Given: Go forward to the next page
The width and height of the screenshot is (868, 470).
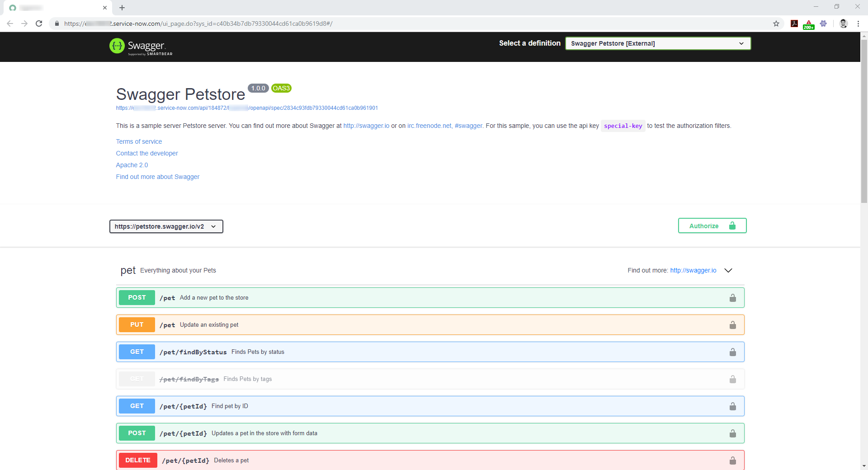Looking at the screenshot, I should point(24,23).
